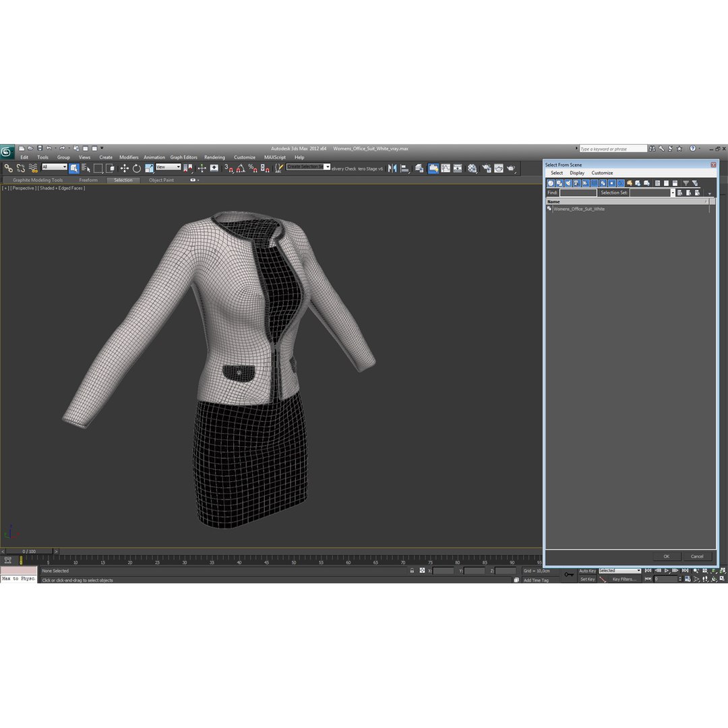The width and height of the screenshot is (728, 728).
Task: Click the Unlink Selection tool
Action: coord(21,168)
